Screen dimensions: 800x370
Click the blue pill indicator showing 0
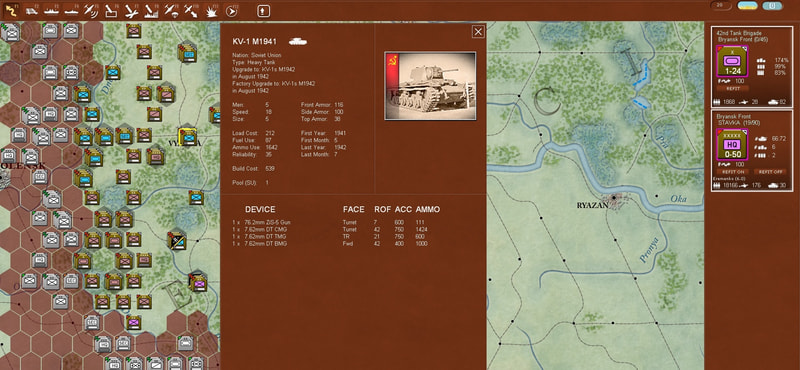(x=772, y=6)
